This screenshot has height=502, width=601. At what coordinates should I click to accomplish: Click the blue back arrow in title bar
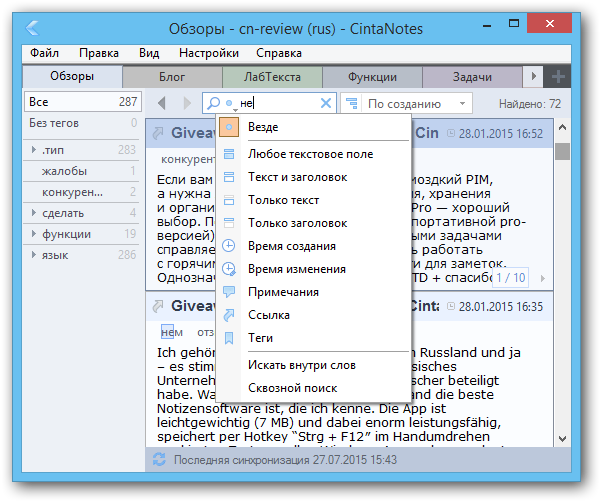pos(33,28)
